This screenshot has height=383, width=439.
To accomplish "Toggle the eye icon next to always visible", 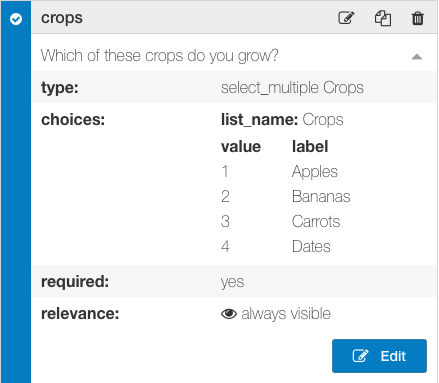I will (x=229, y=314).
